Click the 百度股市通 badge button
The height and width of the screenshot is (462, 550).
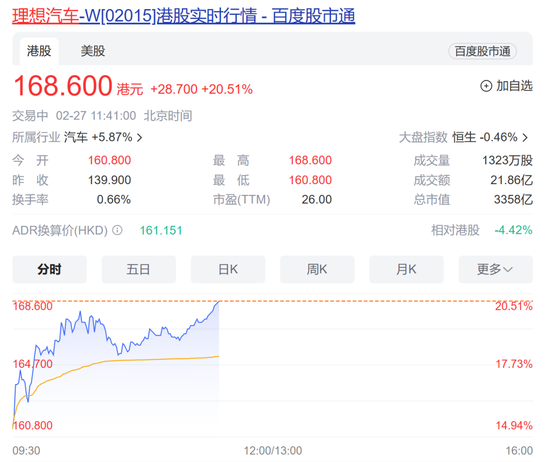[x=482, y=52]
